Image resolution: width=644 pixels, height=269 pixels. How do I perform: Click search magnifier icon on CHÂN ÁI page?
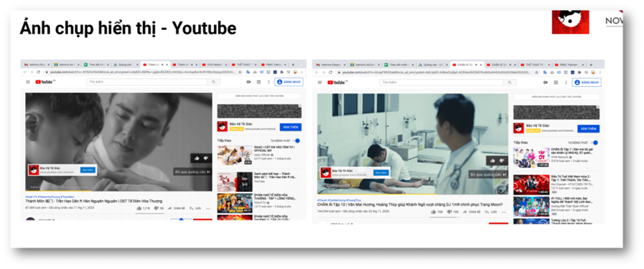pyautogui.click(x=510, y=82)
